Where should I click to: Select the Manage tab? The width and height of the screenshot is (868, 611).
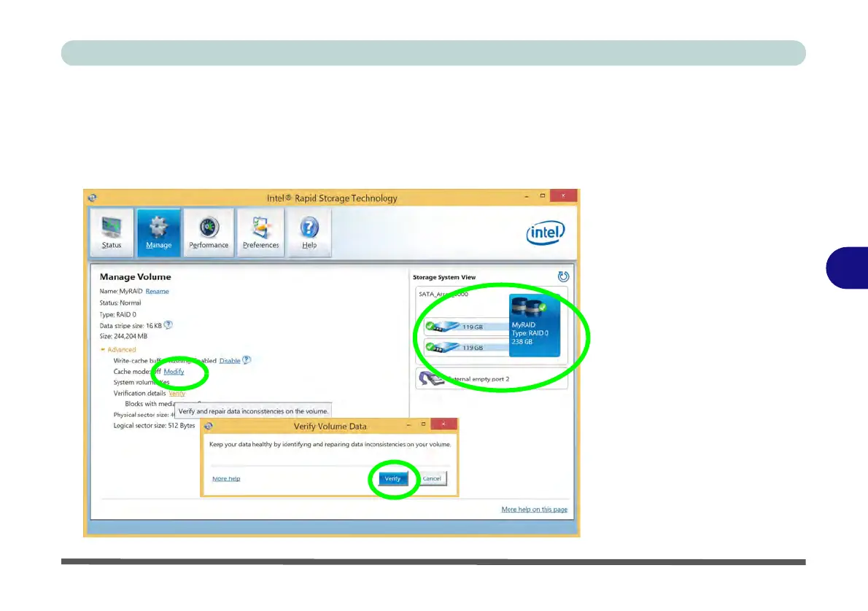(x=159, y=233)
